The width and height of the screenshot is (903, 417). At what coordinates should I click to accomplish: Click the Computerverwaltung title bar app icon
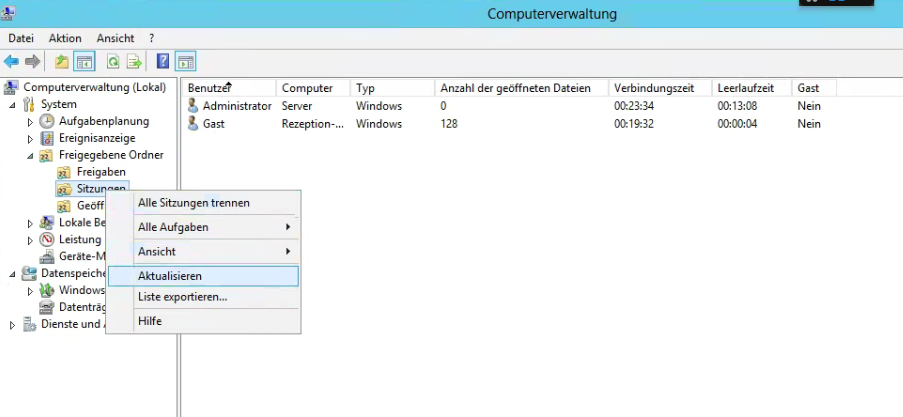pos(8,13)
